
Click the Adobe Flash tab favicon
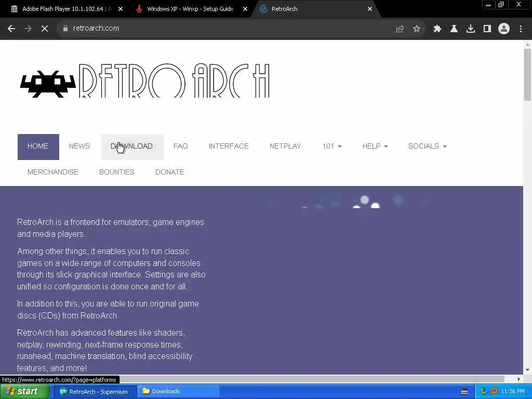coord(14,9)
